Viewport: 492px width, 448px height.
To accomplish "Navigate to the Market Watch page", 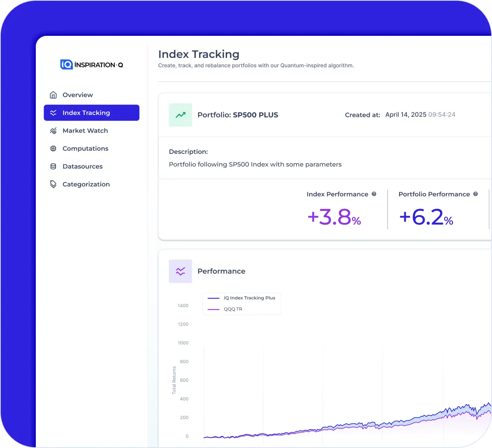I will (85, 131).
